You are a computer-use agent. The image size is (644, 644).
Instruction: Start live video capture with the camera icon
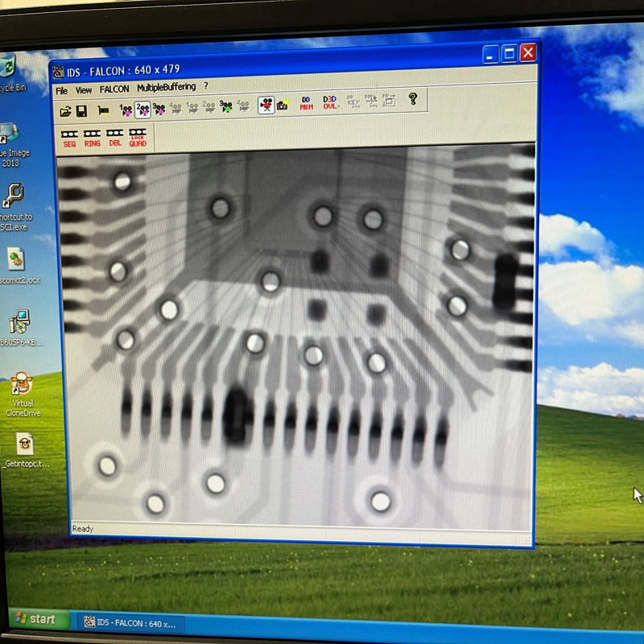[x=265, y=105]
